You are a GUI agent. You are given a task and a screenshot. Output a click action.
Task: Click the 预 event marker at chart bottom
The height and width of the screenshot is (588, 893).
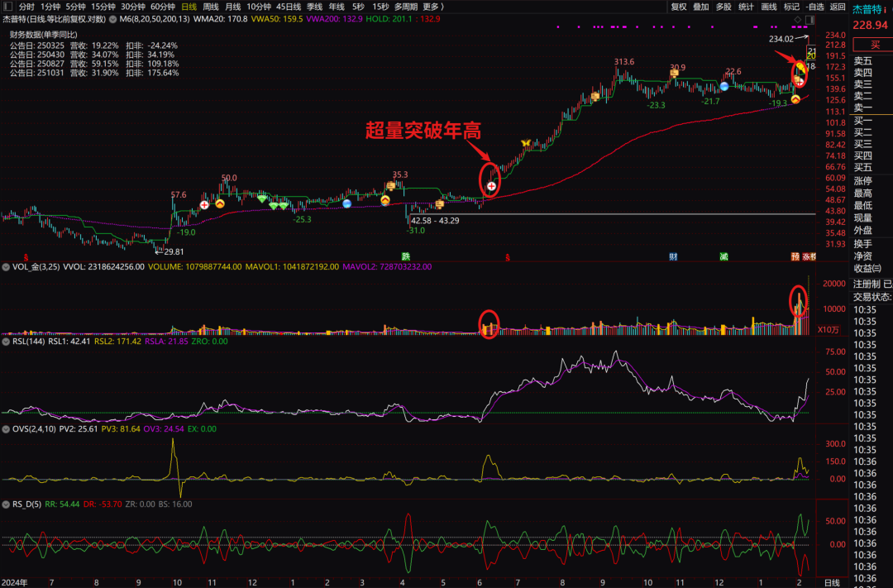pyautogui.click(x=795, y=257)
